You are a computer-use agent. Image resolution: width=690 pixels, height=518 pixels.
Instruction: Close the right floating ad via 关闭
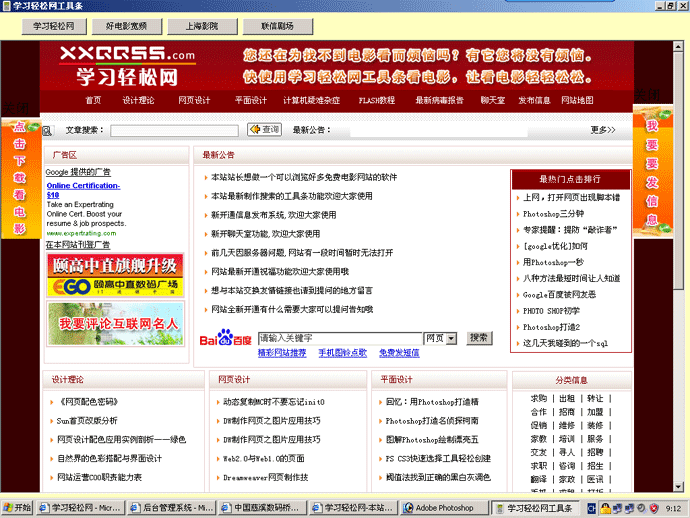(647, 95)
